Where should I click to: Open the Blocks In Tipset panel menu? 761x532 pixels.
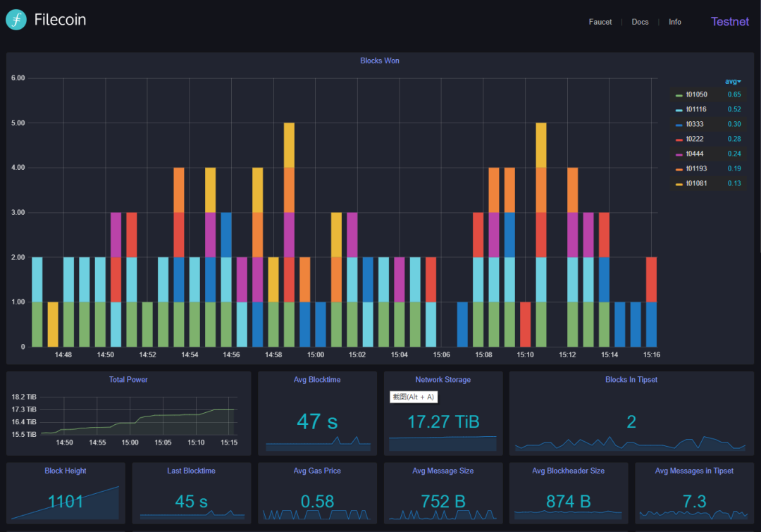coord(631,380)
